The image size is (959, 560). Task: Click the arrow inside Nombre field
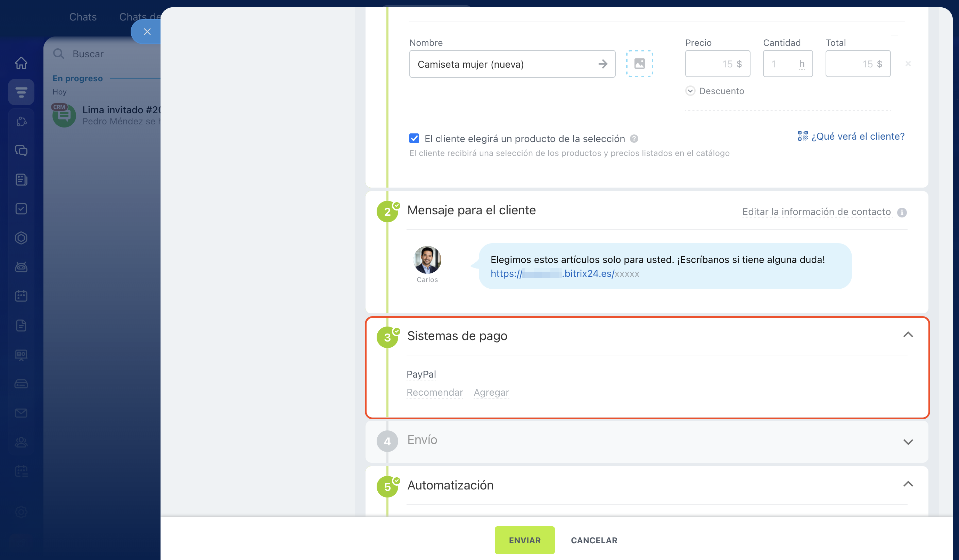pyautogui.click(x=603, y=64)
